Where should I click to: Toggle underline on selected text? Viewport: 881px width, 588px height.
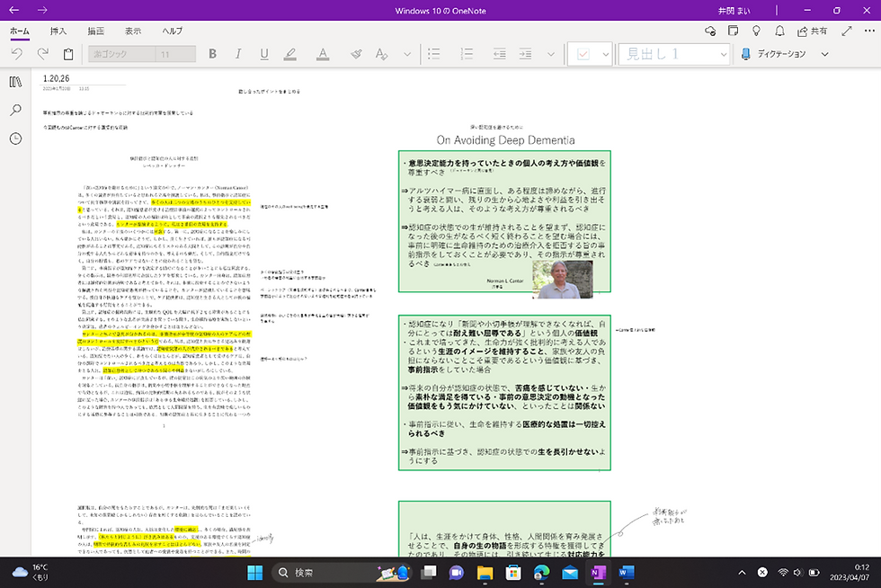[x=263, y=54]
